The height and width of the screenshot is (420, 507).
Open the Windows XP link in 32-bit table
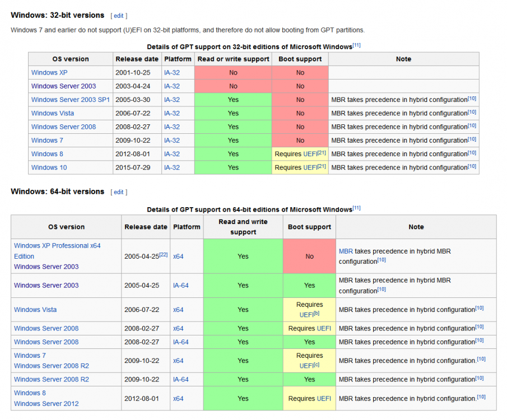tap(49, 73)
